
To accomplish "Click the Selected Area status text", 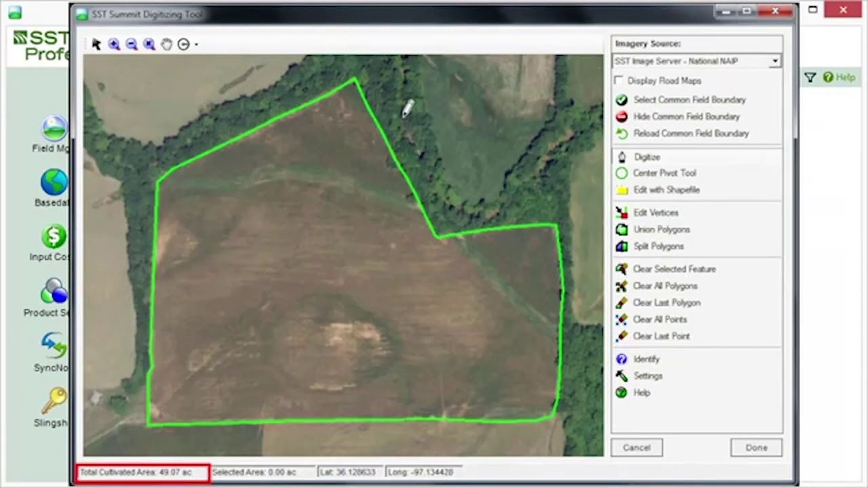I will click(254, 472).
